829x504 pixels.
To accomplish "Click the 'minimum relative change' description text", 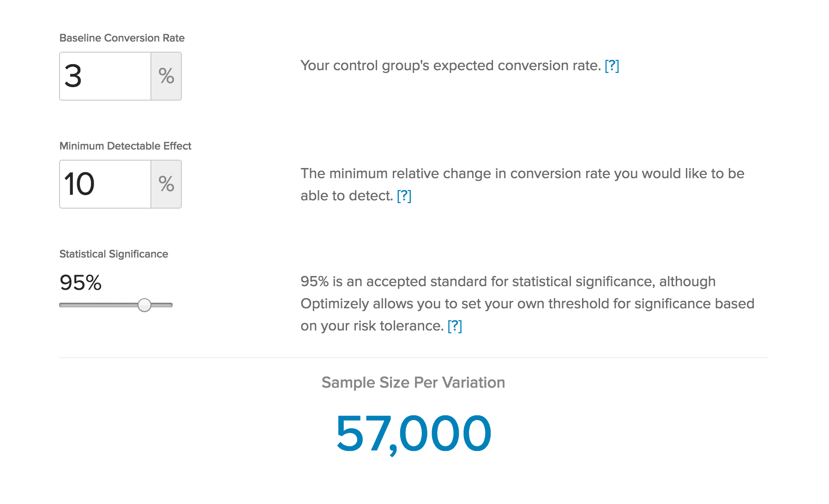I will click(x=522, y=174).
